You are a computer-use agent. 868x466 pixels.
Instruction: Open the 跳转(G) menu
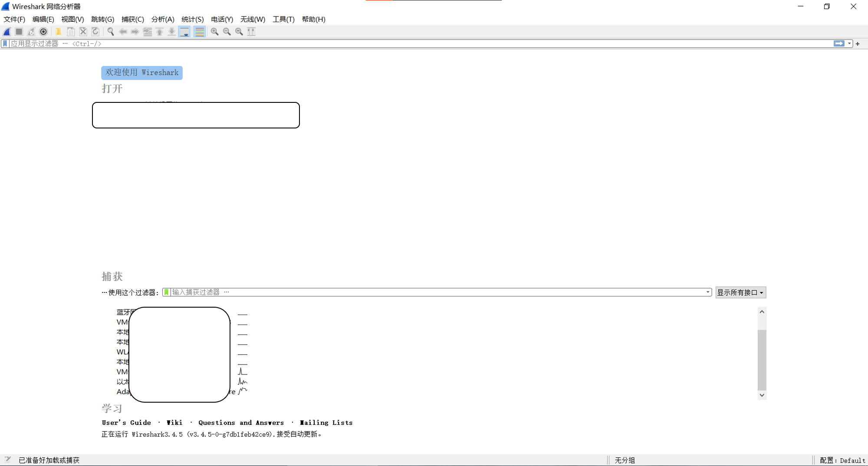(102, 19)
